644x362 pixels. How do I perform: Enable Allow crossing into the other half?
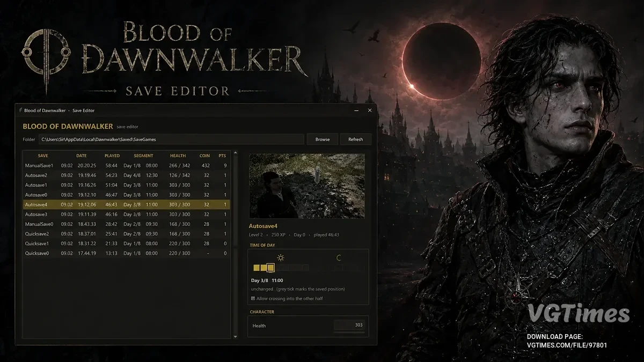click(253, 299)
